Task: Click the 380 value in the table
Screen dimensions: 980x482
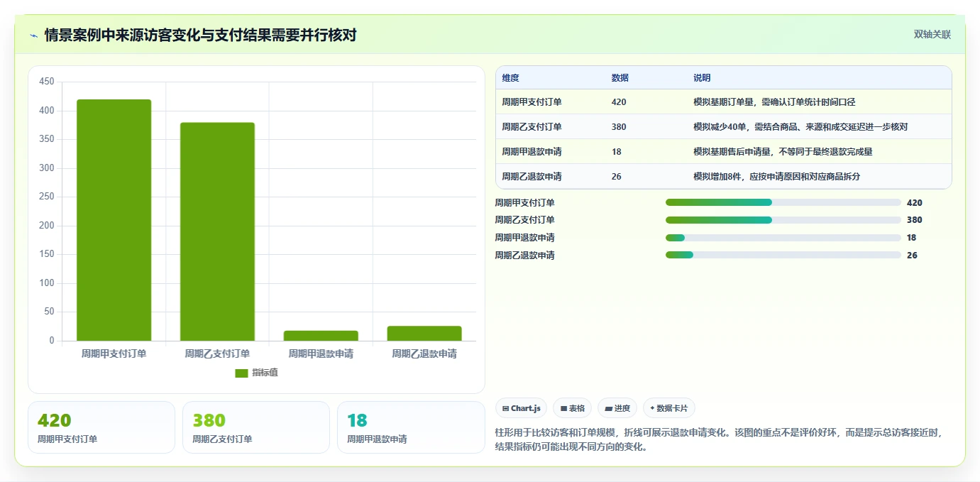Action: pos(619,127)
